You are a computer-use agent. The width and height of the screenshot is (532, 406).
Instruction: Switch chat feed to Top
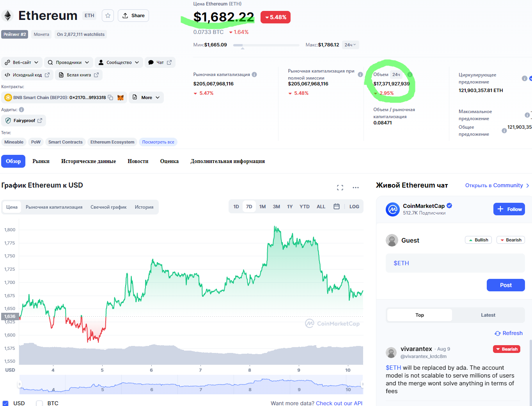420,315
